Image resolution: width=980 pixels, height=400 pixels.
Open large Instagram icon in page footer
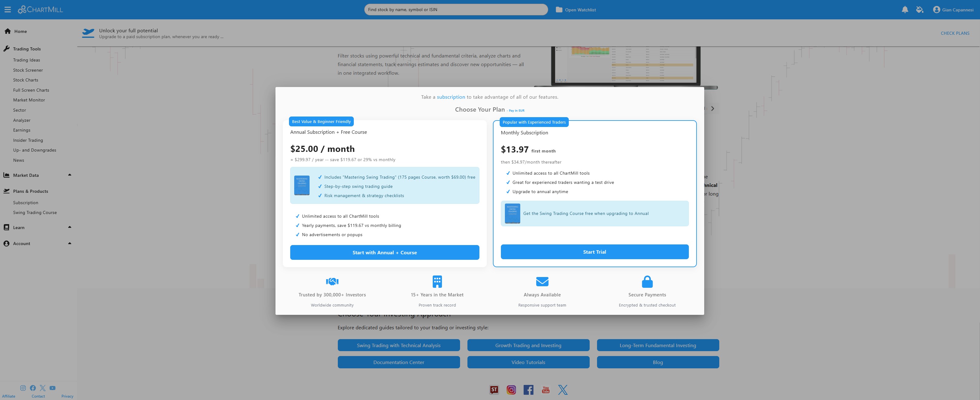tap(511, 390)
